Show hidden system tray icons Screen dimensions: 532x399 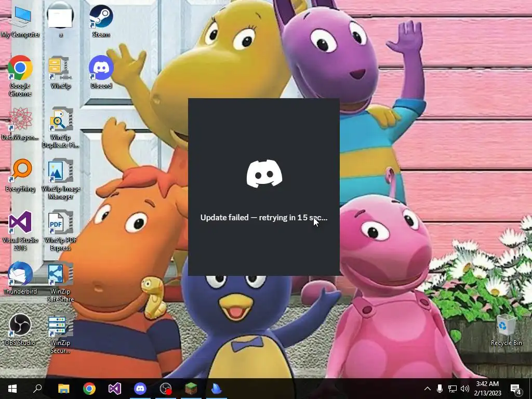(428, 389)
